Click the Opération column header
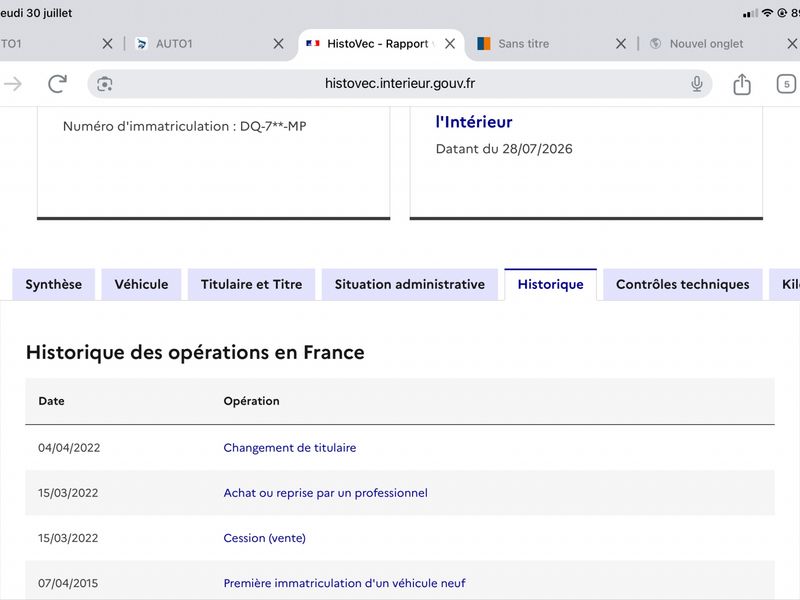This screenshot has height=600, width=800. point(252,401)
